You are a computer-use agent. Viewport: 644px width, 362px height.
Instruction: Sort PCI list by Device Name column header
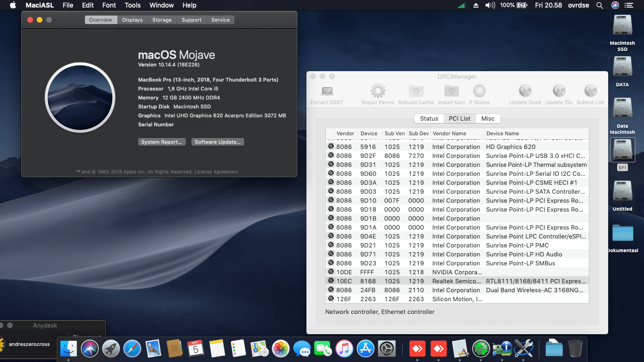[537, 133]
